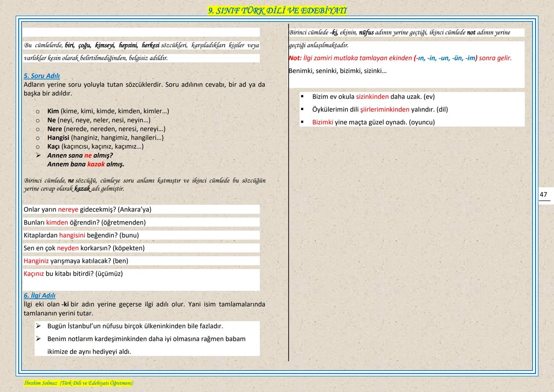Click the square bullet before "Öykülerimin dili"

[302, 109]
